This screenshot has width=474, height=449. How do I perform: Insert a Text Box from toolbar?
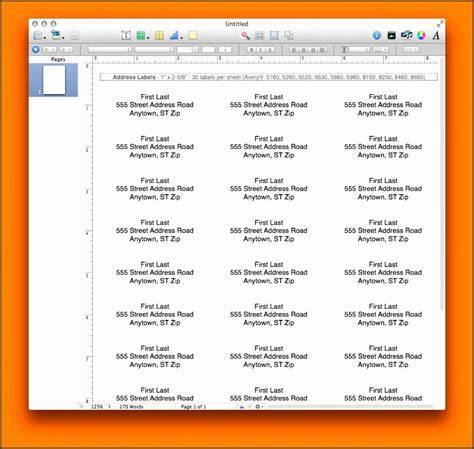click(126, 35)
